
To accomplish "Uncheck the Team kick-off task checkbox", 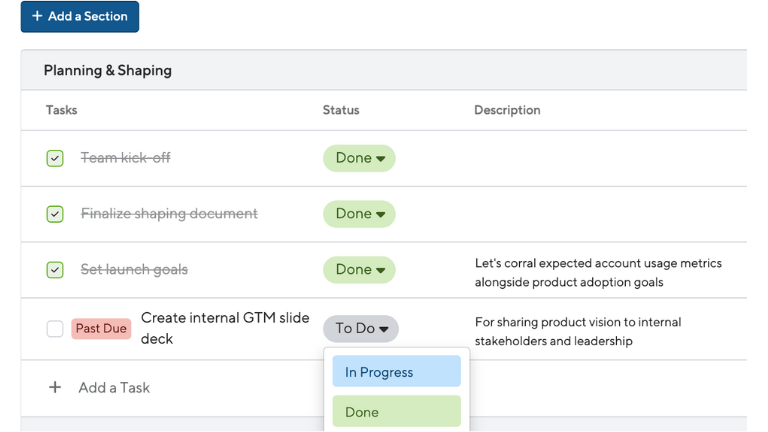I will (55, 158).
